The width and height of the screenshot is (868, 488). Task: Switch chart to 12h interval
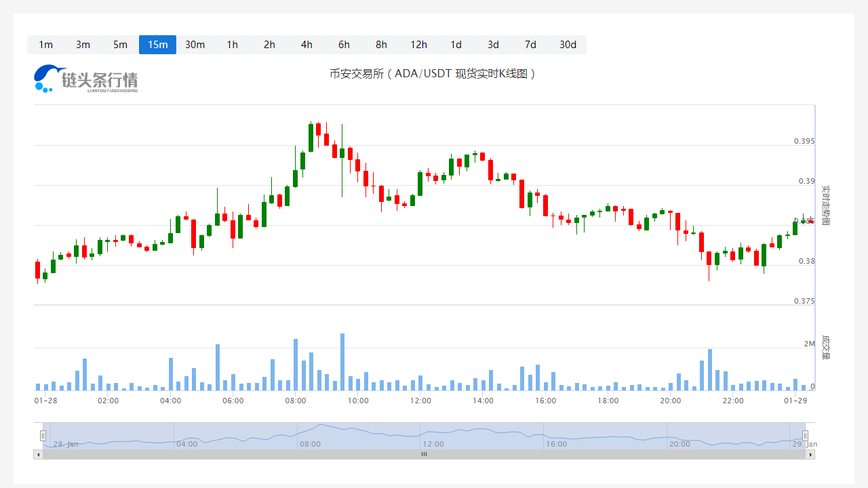418,45
